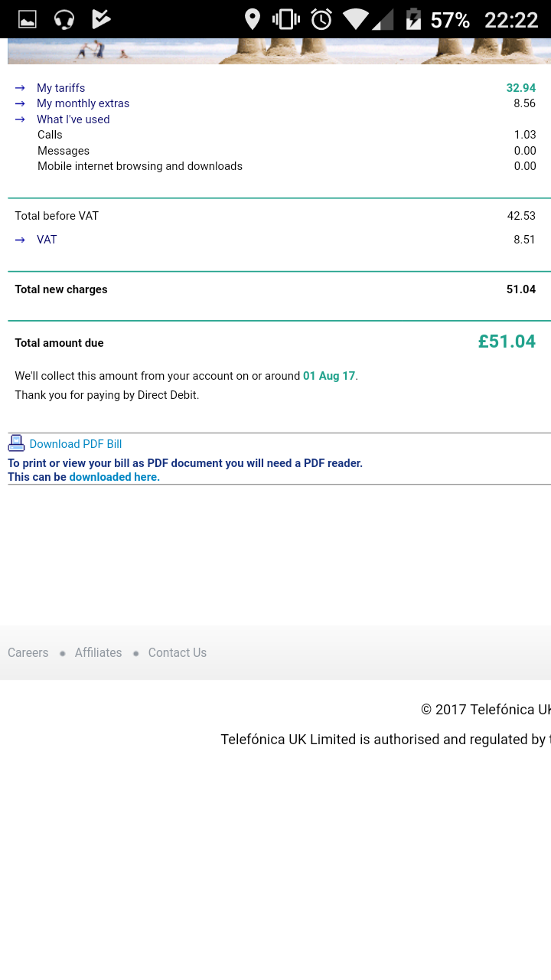
Task: Expand the VAT details arrow
Action: tap(47, 240)
